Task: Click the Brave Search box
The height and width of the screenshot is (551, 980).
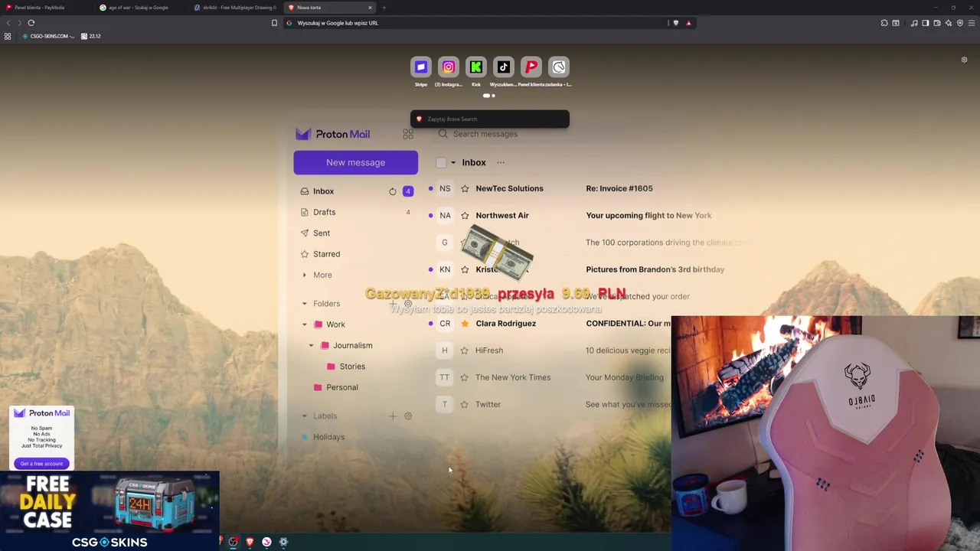Action: tap(490, 119)
